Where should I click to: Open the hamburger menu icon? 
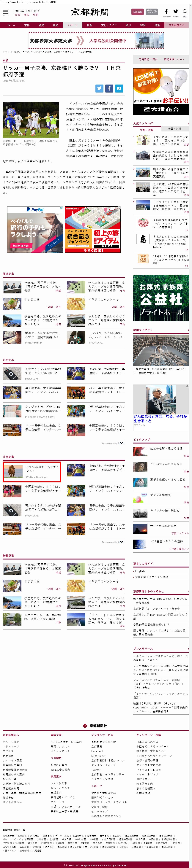click(5, 12)
